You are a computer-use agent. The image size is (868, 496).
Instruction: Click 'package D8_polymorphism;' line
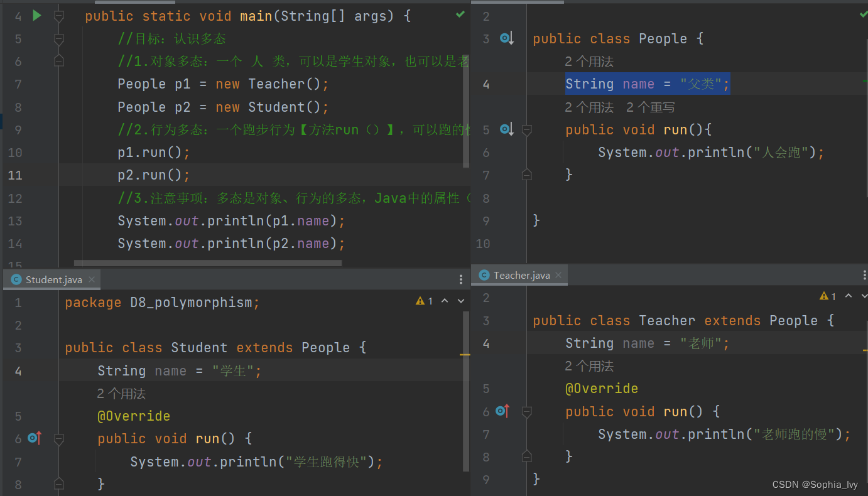[x=162, y=303]
